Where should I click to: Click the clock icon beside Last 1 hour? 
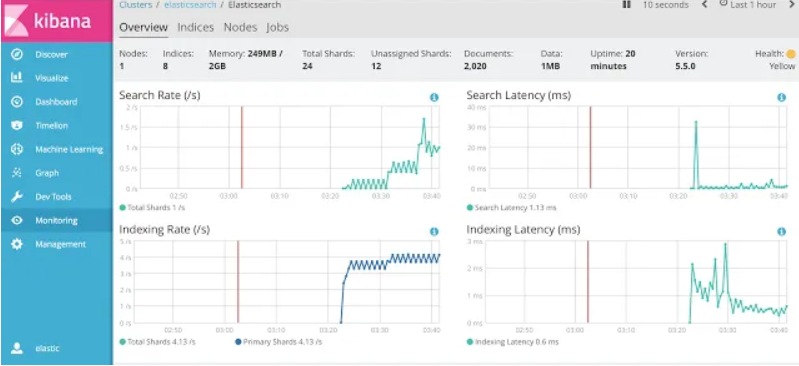point(724,4)
